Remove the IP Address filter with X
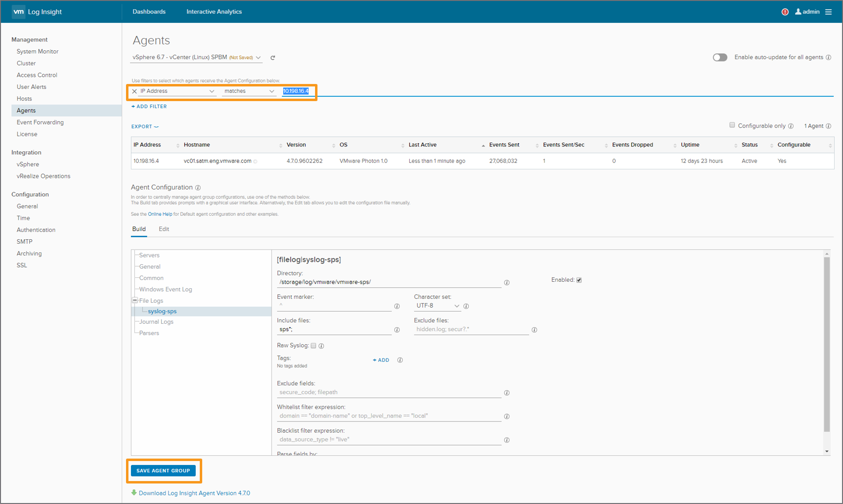This screenshot has height=504, width=843. click(x=134, y=91)
